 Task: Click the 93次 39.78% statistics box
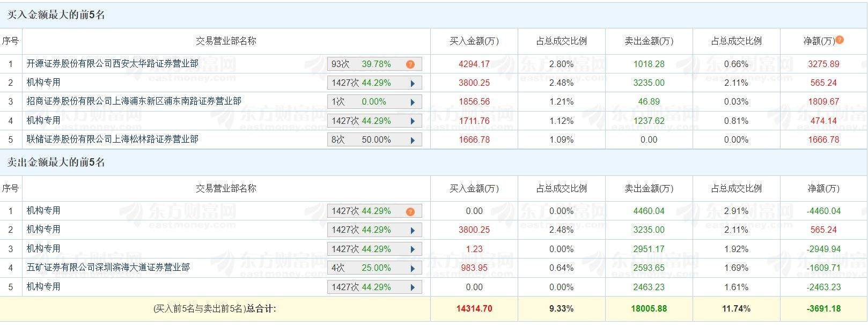tap(365, 64)
